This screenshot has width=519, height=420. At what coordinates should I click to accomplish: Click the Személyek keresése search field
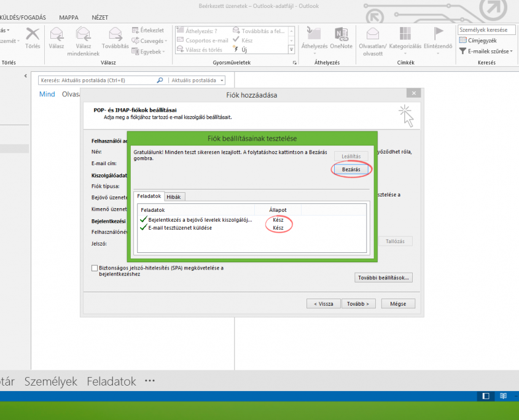tap(486, 30)
